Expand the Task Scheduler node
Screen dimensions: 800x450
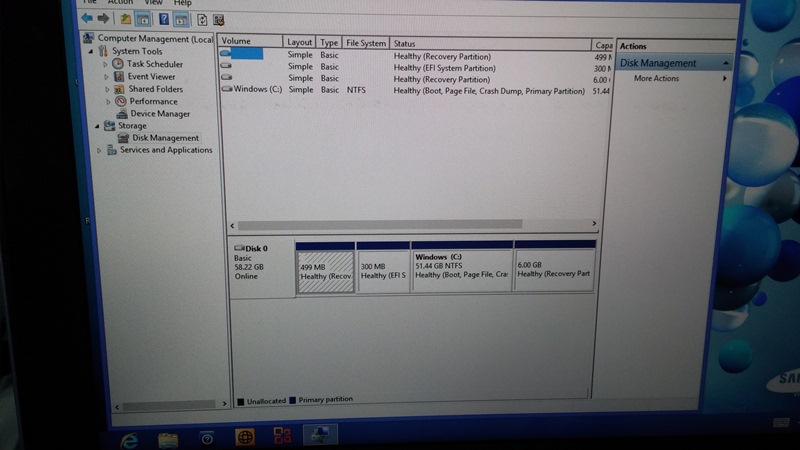pos(106,65)
